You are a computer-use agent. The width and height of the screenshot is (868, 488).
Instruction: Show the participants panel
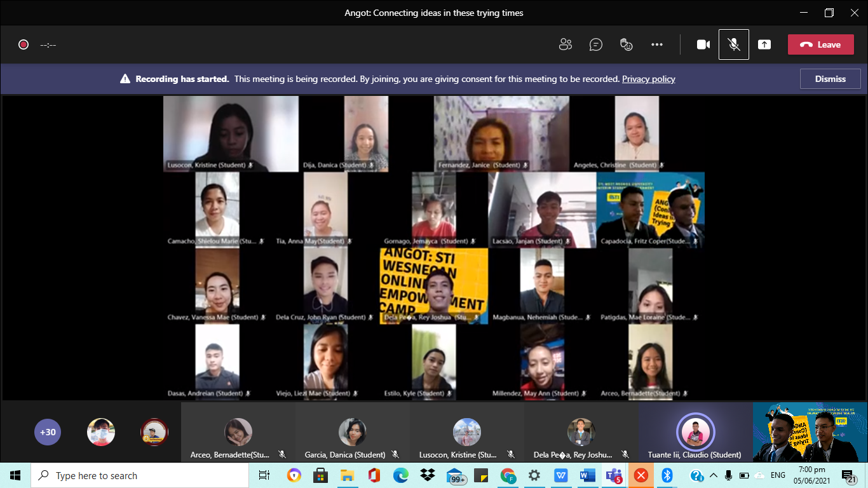click(x=565, y=44)
